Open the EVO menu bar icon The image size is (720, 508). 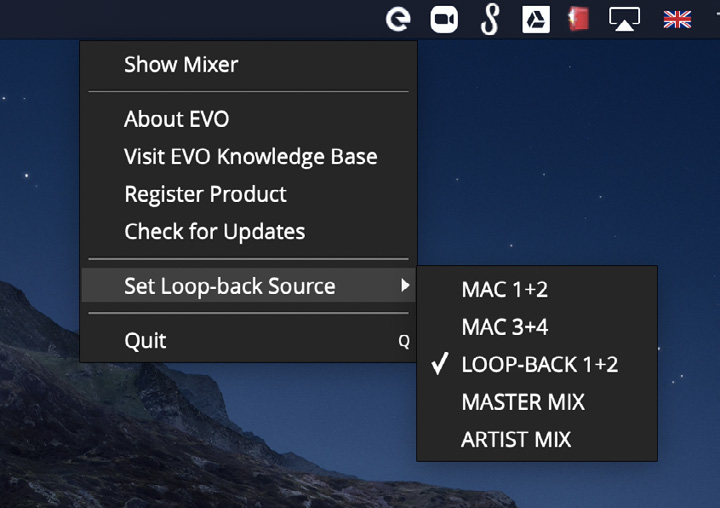[398, 20]
